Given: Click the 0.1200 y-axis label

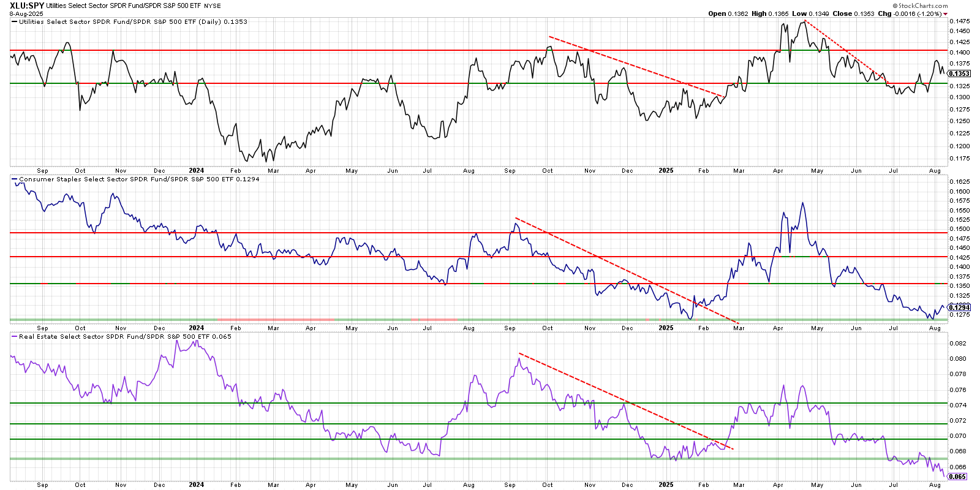Looking at the screenshot, I should pos(959,146).
